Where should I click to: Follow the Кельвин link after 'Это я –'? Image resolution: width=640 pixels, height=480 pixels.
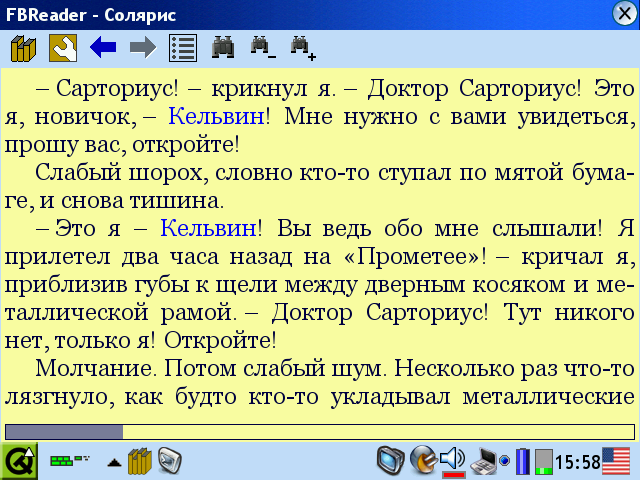208,228
